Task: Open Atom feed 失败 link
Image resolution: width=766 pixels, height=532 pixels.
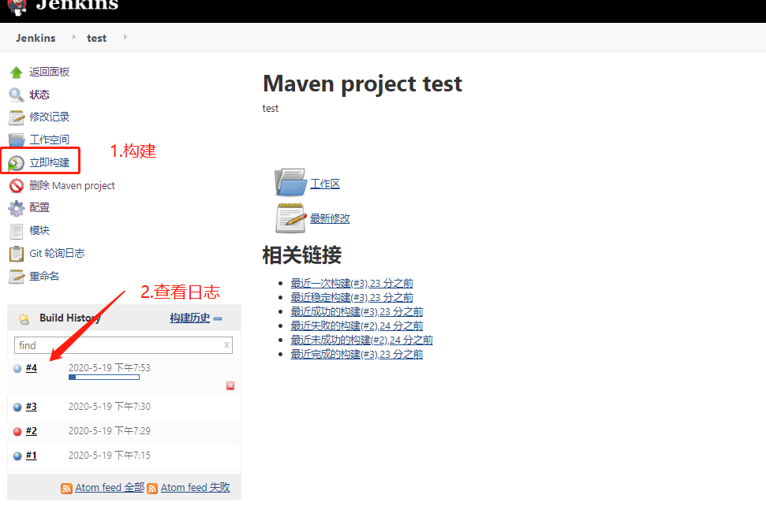Action: pyautogui.click(x=196, y=488)
